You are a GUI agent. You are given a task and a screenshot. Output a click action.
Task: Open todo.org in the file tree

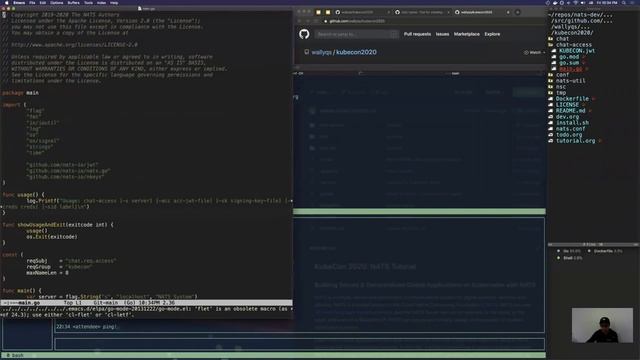569,135
